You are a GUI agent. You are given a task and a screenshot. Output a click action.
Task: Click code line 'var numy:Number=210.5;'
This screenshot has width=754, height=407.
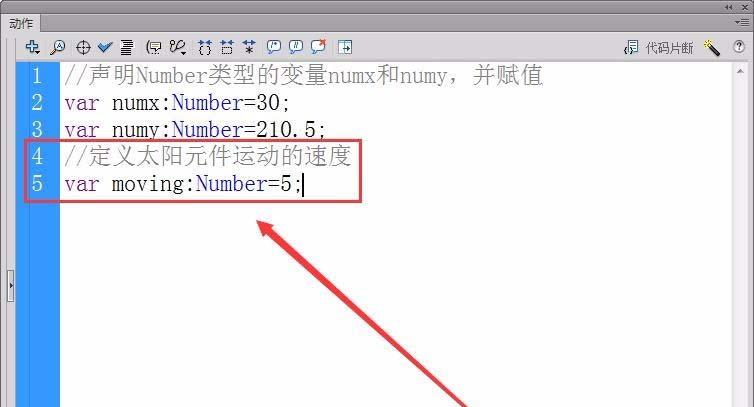pyautogui.click(x=195, y=130)
